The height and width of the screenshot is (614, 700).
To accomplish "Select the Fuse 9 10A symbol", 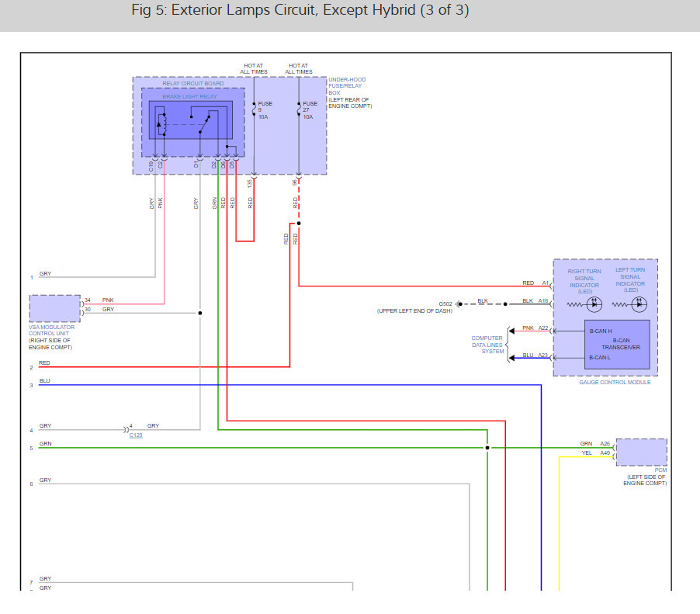I will coord(254,109).
